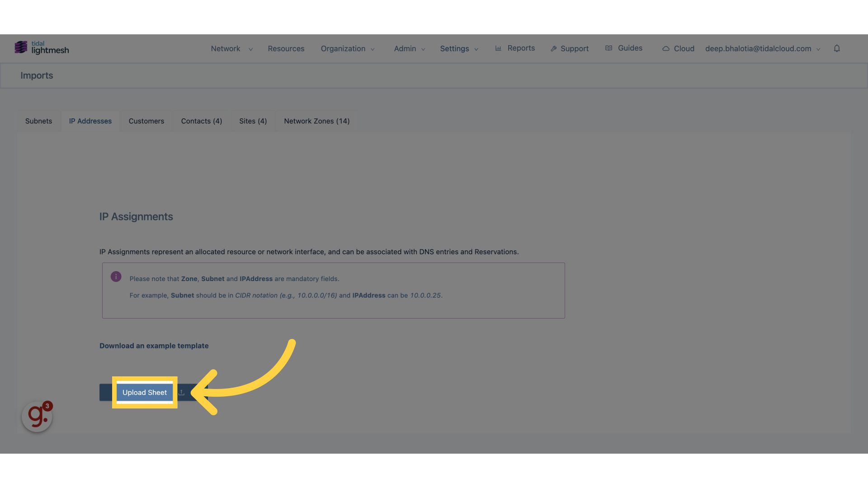Click the Sites (4) import tab
Screen dimensions: 868x488
coord(253,121)
